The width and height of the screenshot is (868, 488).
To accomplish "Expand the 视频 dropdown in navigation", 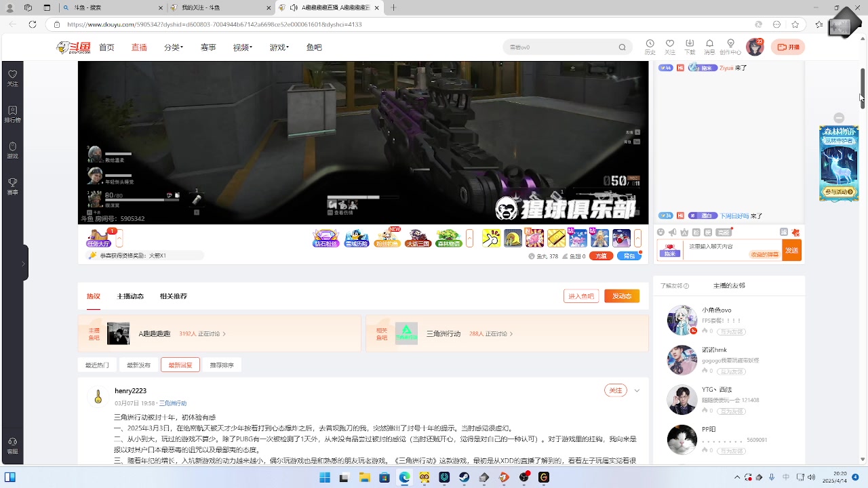I will [243, 47].
